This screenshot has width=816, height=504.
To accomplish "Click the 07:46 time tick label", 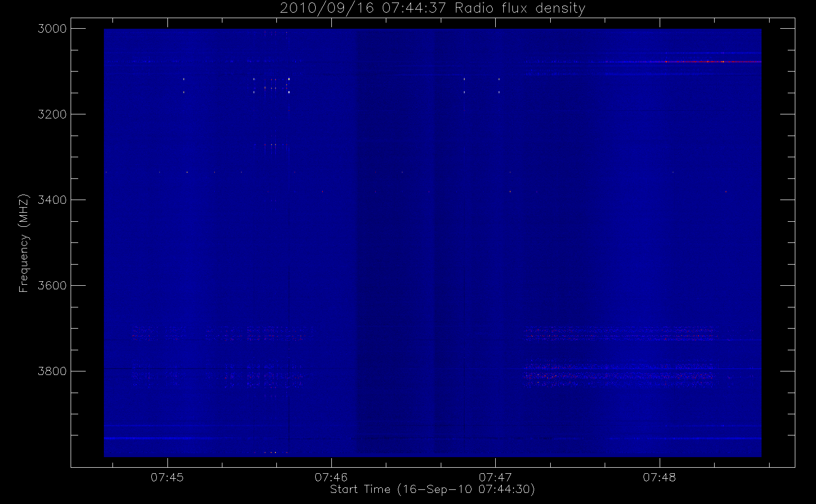I will pos(331,477).
